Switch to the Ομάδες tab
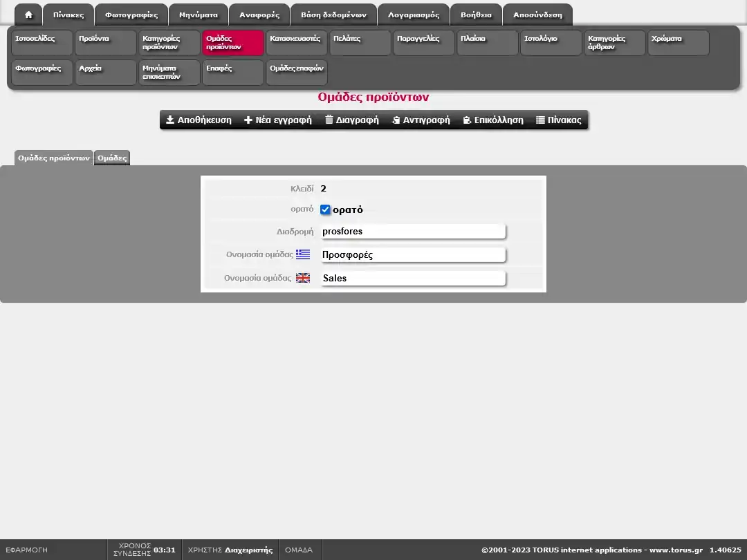The width and height of the screenshot is (747, 560). tap(112, 158)
